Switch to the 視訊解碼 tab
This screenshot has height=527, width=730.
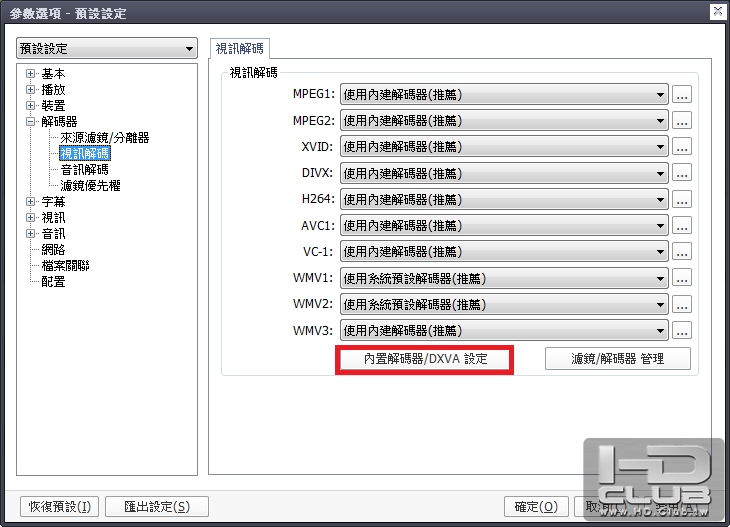pos(239,48)
